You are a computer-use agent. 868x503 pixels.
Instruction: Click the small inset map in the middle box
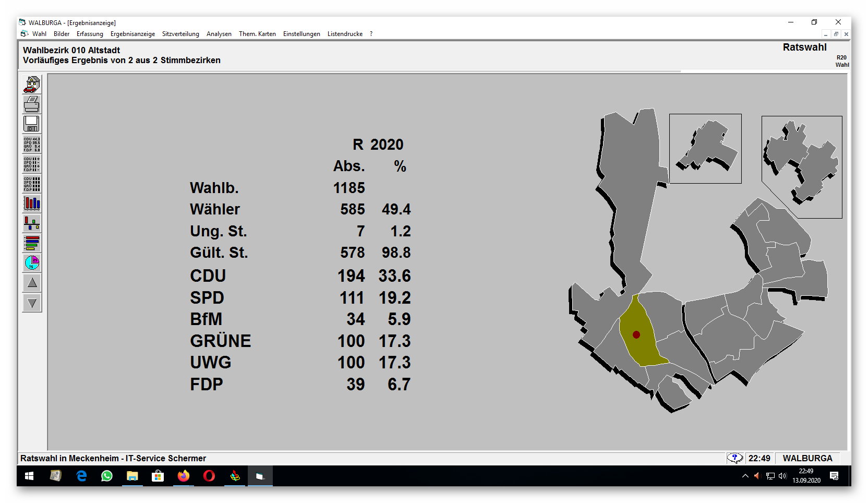pyautogui.click(x=705, y=148)
